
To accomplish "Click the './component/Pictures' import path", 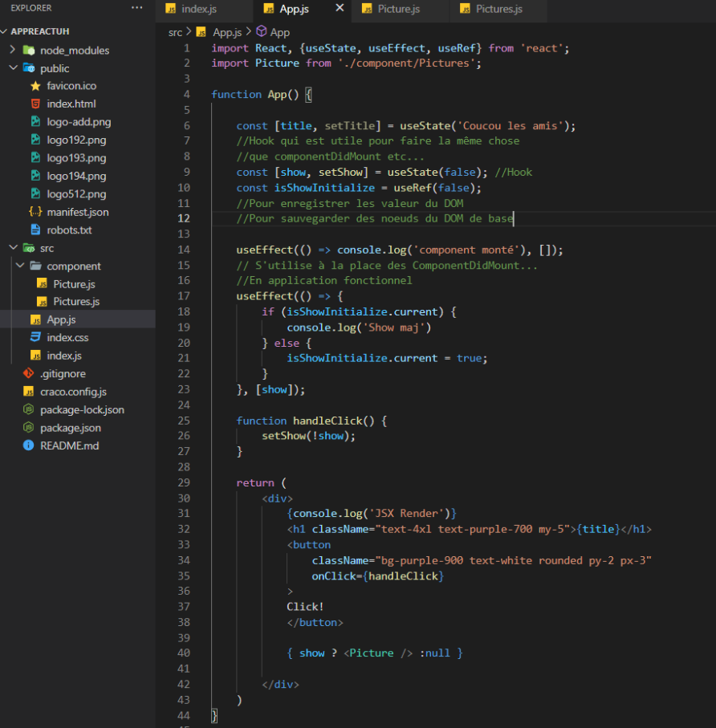I will [x=406, y=63].
